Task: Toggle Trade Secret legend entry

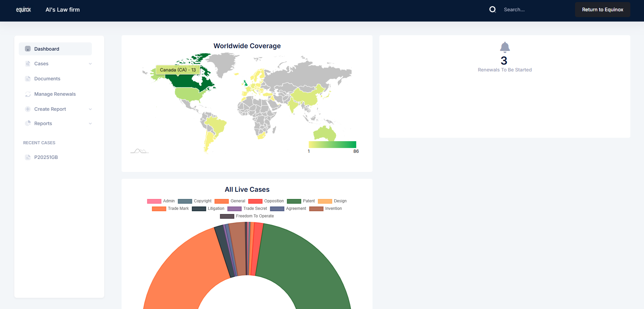Action: [247, 209]
